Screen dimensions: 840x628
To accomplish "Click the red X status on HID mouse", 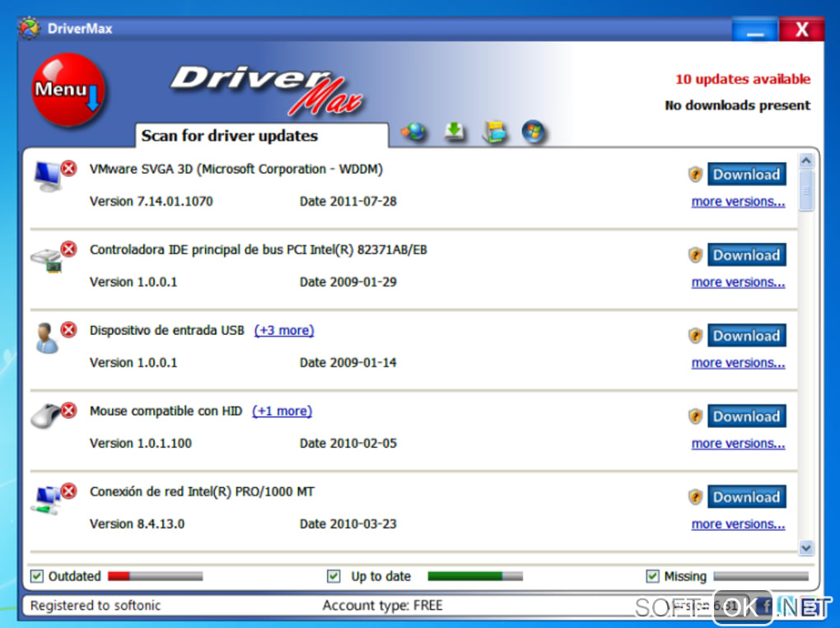I will [x=68, y=411].
